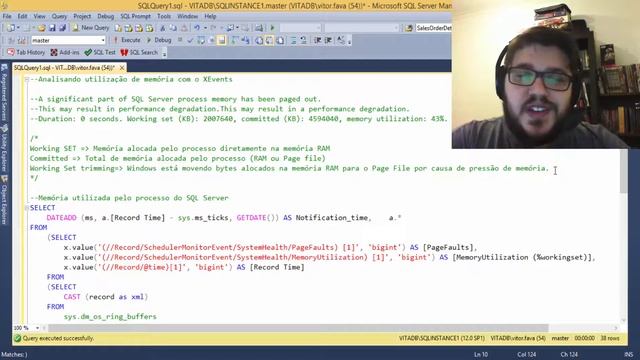
Task: Click the Open File folder icon
Action: 41,28
